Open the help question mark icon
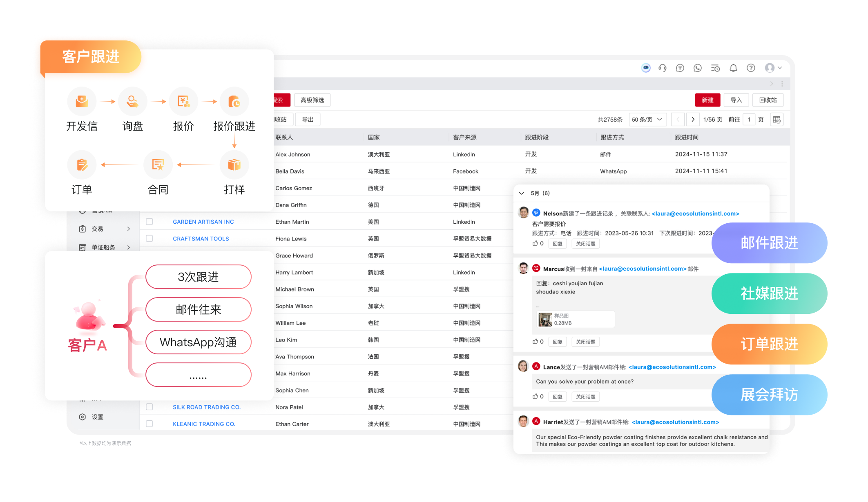Viewport: 868px width, 502px height. (751, 68)
